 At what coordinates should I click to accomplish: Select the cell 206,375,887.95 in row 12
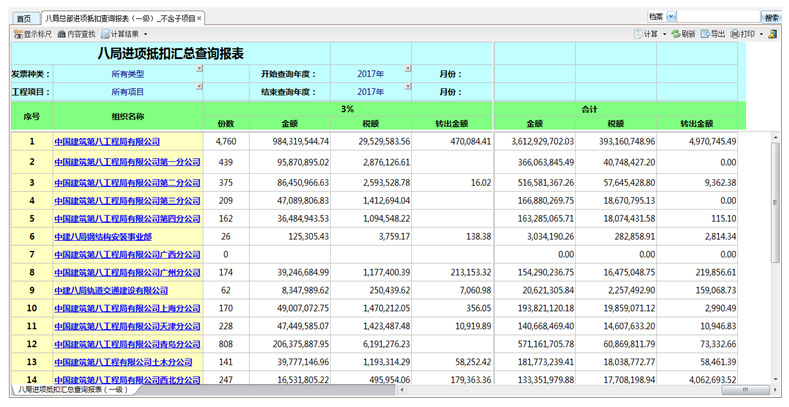coord(290,344)
